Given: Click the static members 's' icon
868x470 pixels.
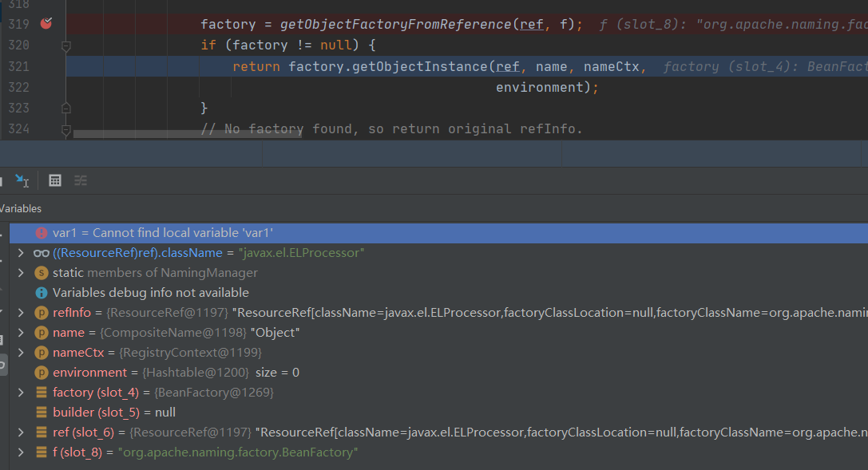Looking at the screenshot, I should 42,273.
